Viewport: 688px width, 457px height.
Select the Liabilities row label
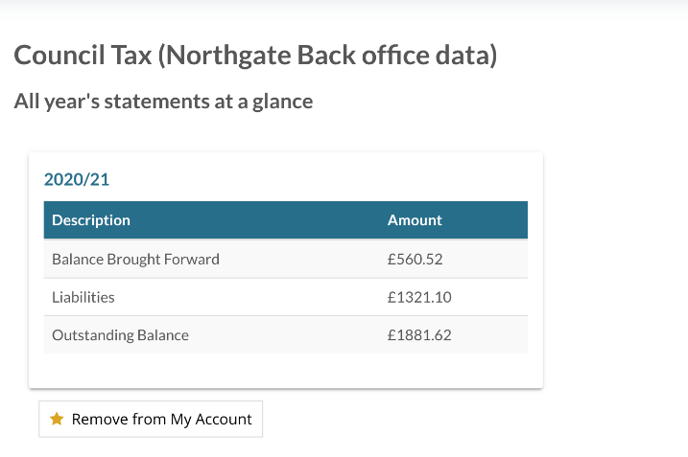pyautogui.click(x=83, y=297)
